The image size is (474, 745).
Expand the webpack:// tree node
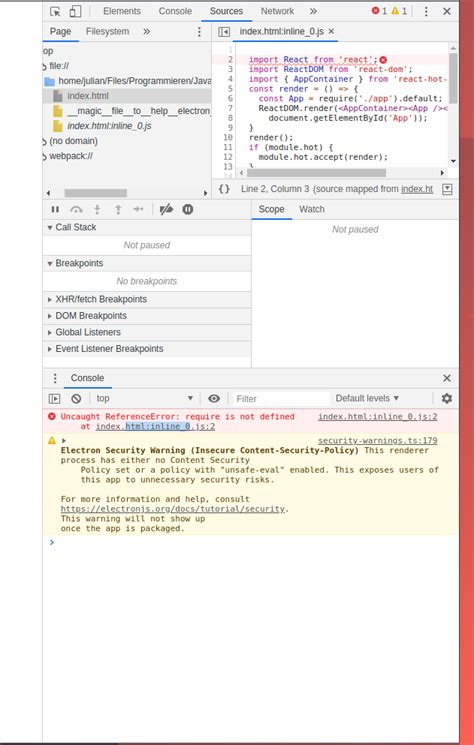tap(45, 156)
